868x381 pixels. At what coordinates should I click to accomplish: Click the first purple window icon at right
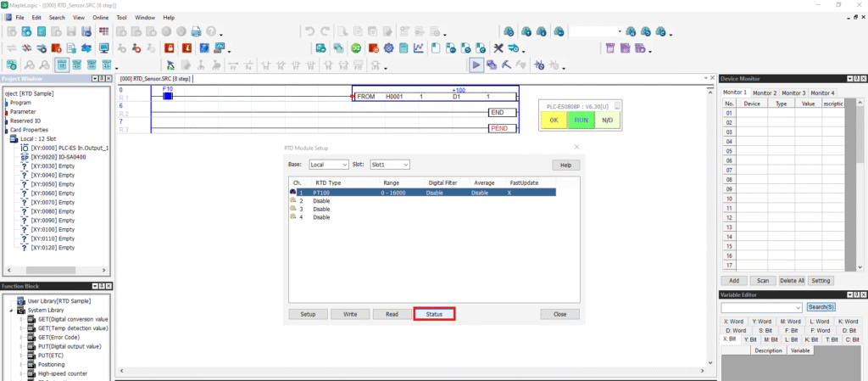click(610, 48)
